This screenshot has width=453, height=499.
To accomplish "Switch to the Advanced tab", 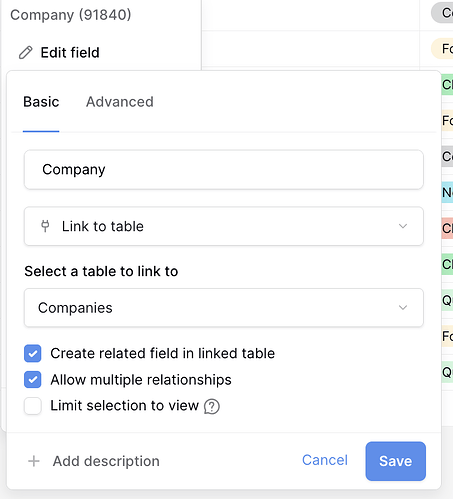I will pyautogui.click(x=120, y=102).
